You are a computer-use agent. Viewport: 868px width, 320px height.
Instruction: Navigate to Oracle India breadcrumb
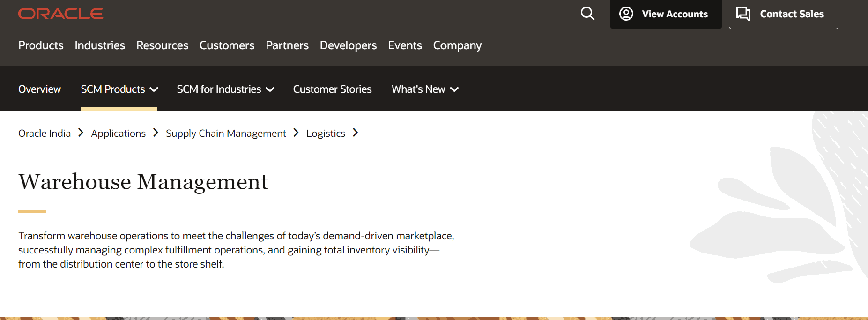tap(45, 134)
